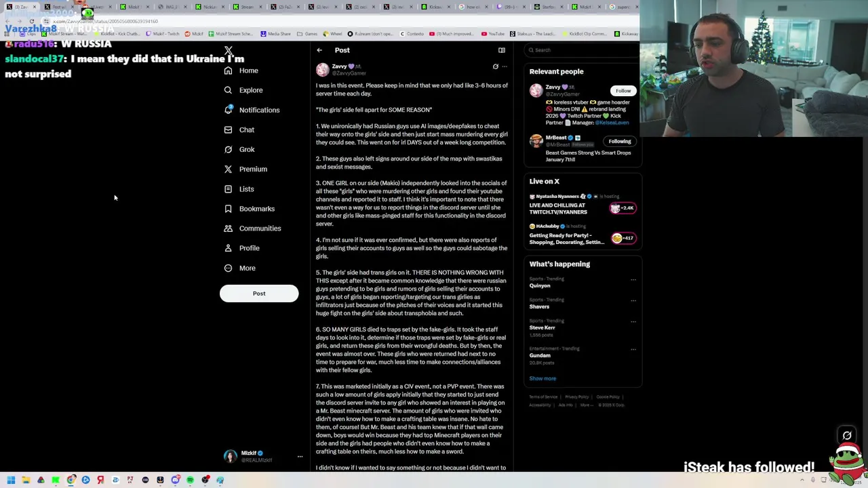Click the Profile person icon
The width and height of the screenshot is (868, 488).
click(228, 248)
